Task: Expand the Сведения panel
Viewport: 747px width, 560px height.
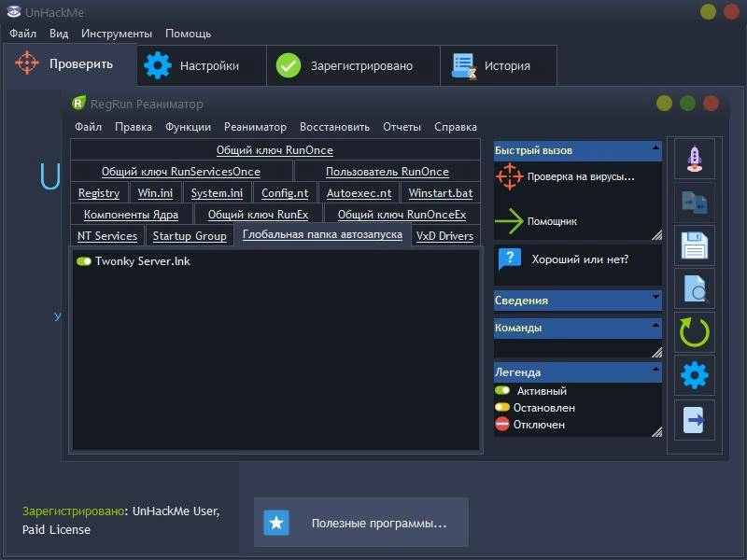Action: [656, 297]
